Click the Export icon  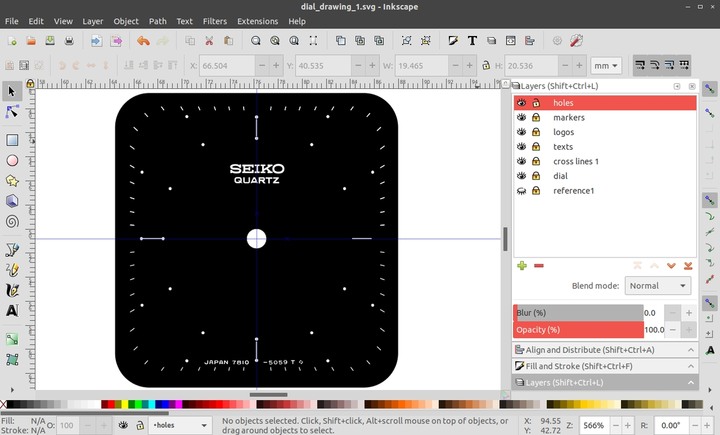coord(116,41)
